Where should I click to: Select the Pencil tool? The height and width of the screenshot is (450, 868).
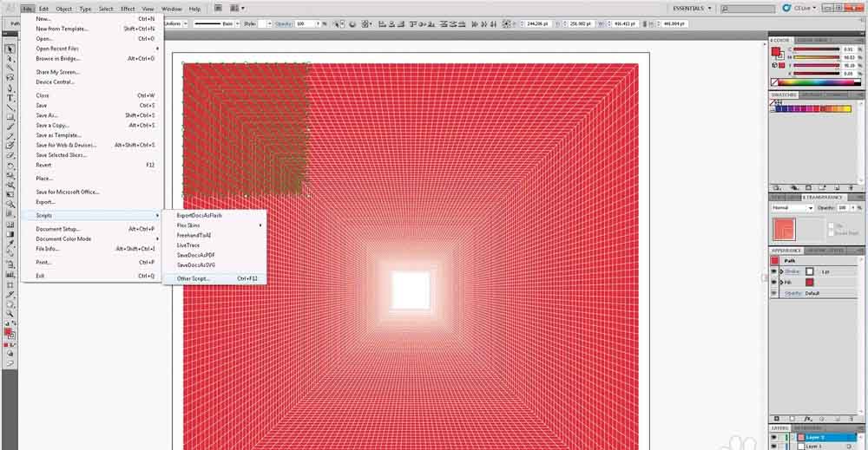[x=10, y=136]
